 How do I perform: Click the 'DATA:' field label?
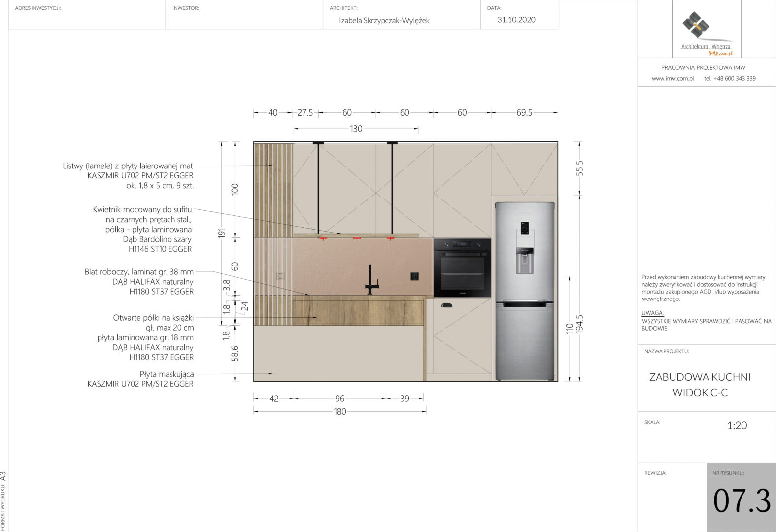click(494, 8)
